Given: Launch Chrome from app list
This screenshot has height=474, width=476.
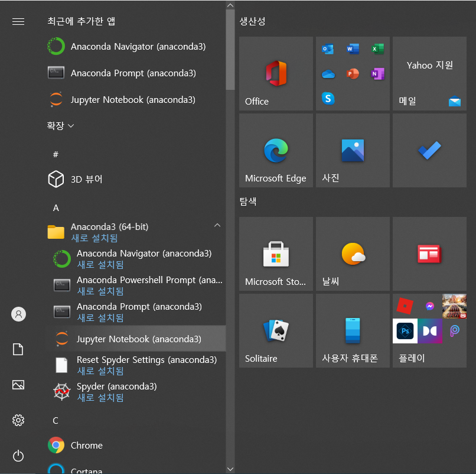Looking at the screenshot, I should click(x=135, y=445).
